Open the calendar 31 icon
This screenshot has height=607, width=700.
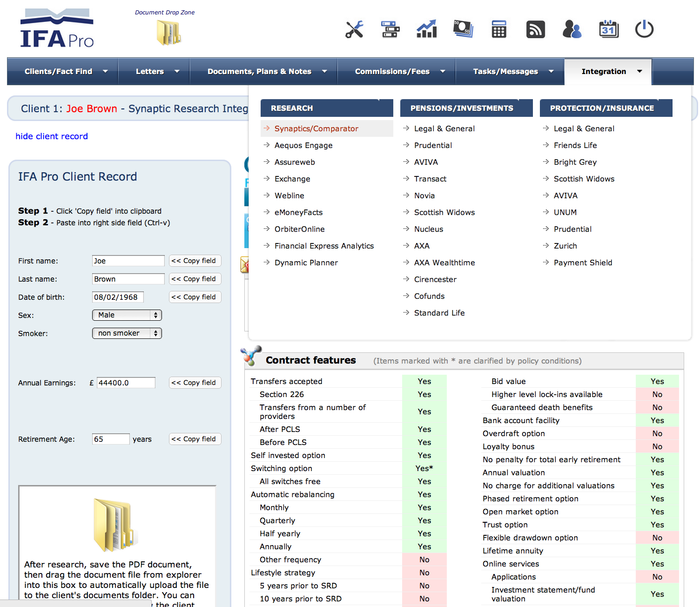click(x=608, y=29)
